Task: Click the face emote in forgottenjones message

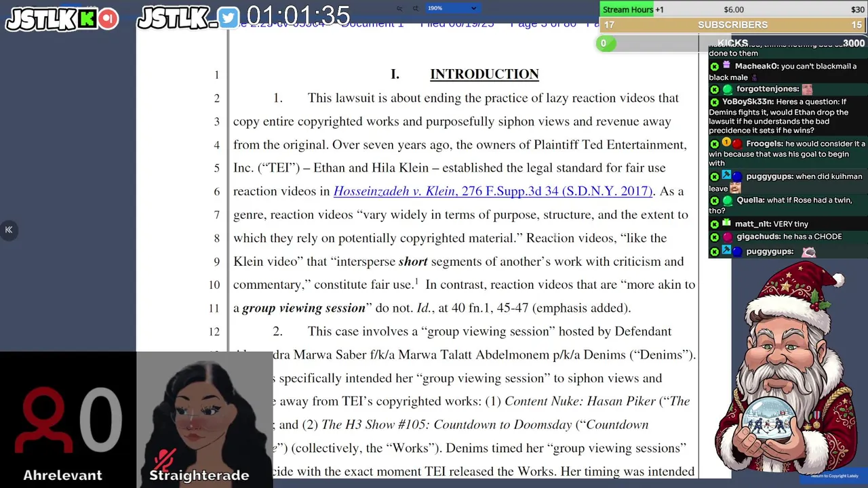Action: (x=807, y=89)
